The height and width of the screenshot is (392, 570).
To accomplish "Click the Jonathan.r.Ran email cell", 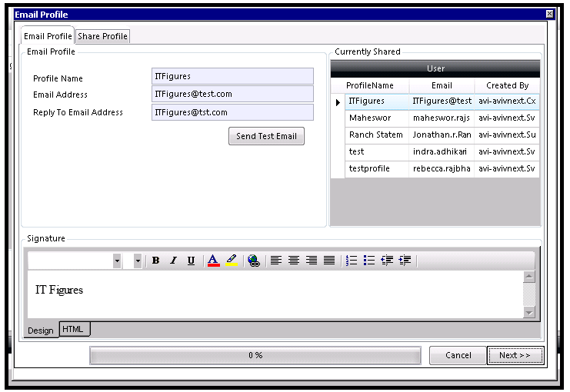I will click(x=442, y=135).
